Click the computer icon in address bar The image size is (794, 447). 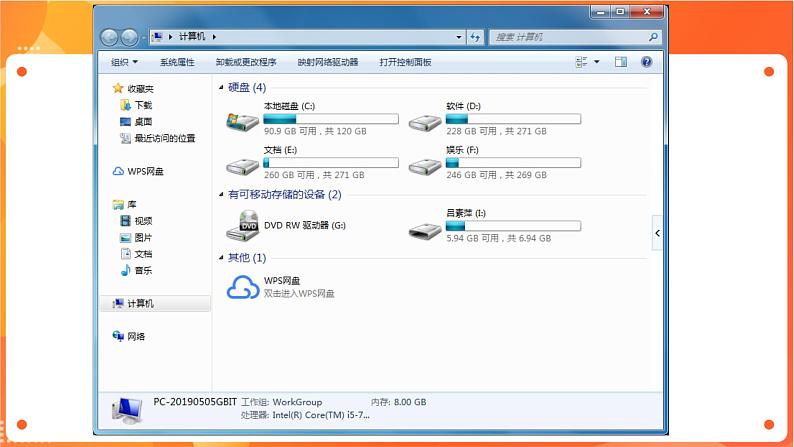coord(157,37)
